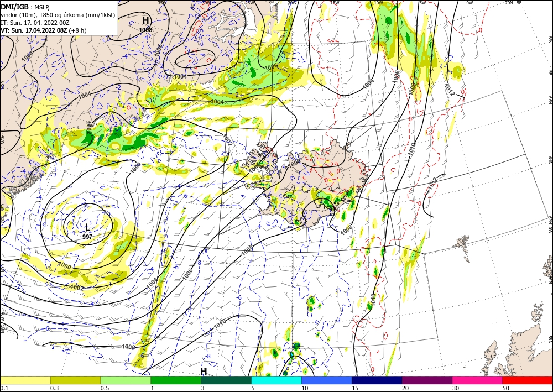Screen dimensions: 553x392
Task: Select the olive 0.3–0.5 legend swatch
Action: coord(75,380)
